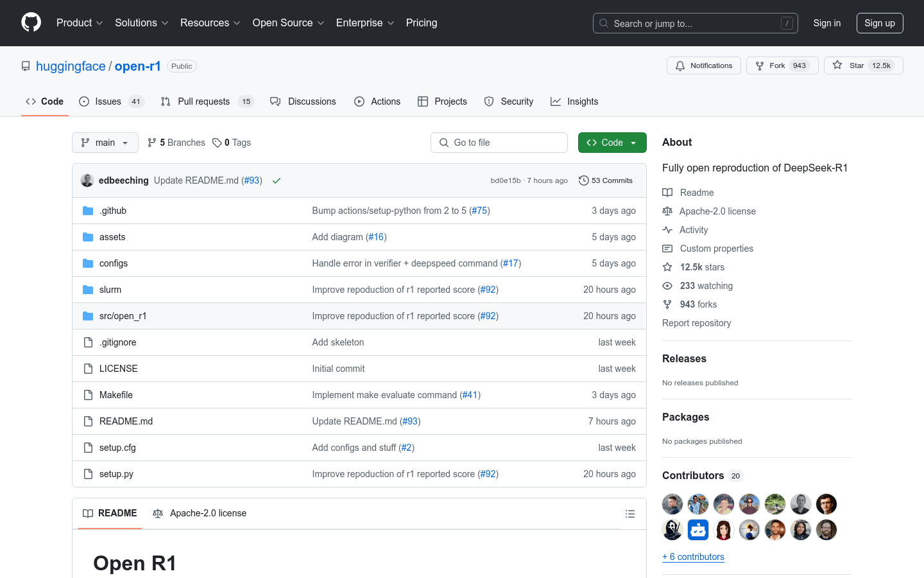This screenshot has width=924, height=578.
Task: Open the .gitignore file
Action: click(x=118, y=342)
